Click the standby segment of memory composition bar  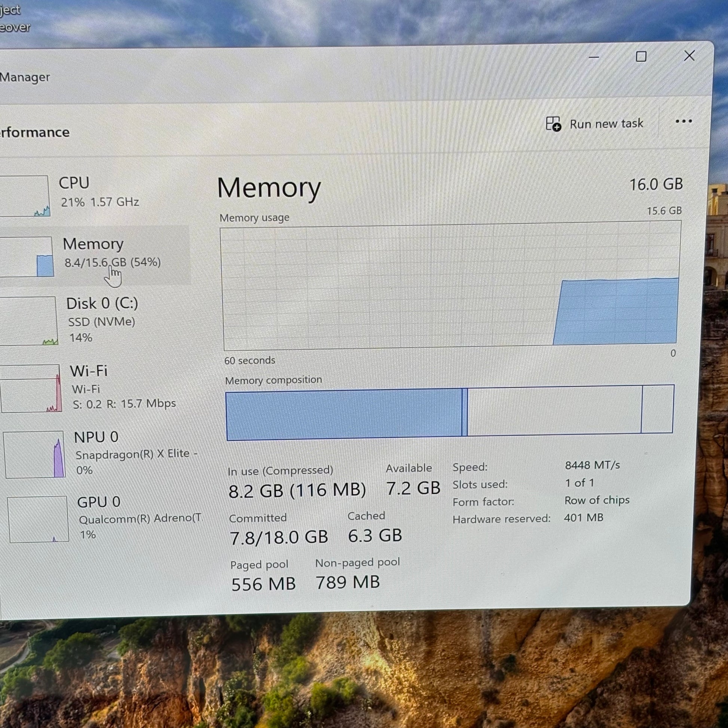pos(554,411)
